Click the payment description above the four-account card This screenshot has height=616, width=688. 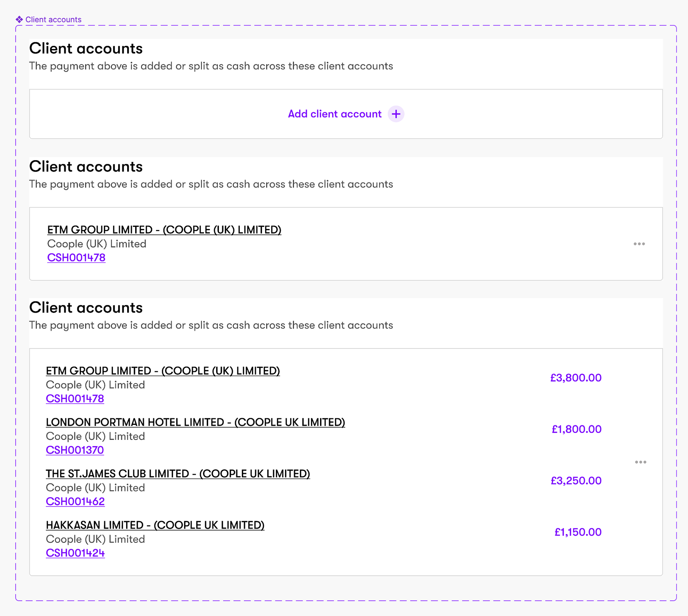211,325
